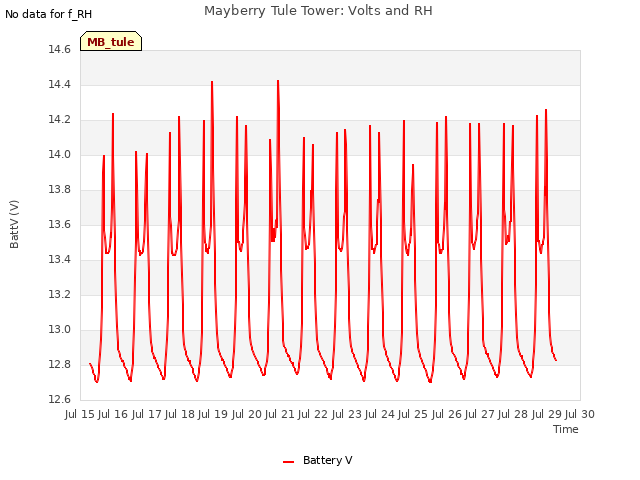
Task: Click the 'Jul 17' x-axis date label
Action: pos(147,414)
